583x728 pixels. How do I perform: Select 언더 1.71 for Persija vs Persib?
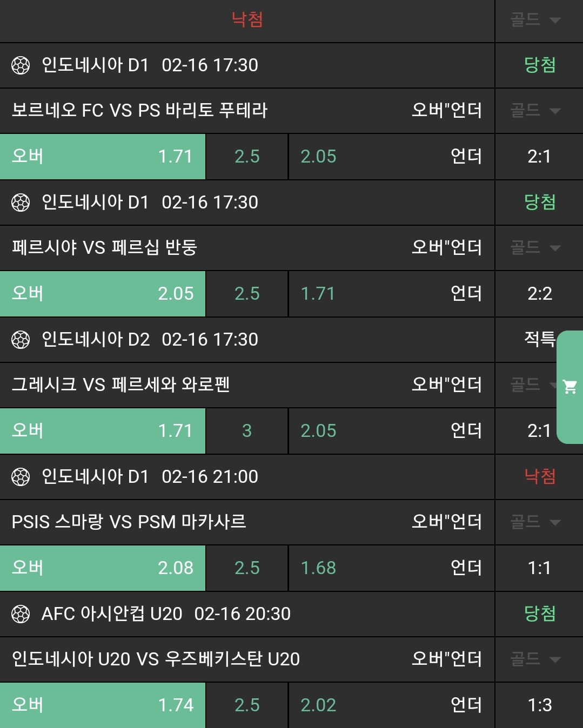coord(391,294)
